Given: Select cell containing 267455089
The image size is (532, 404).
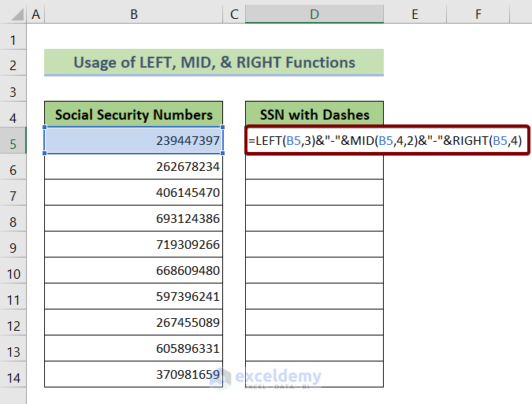Looking at the screenshot, I should tap(134, 322).
